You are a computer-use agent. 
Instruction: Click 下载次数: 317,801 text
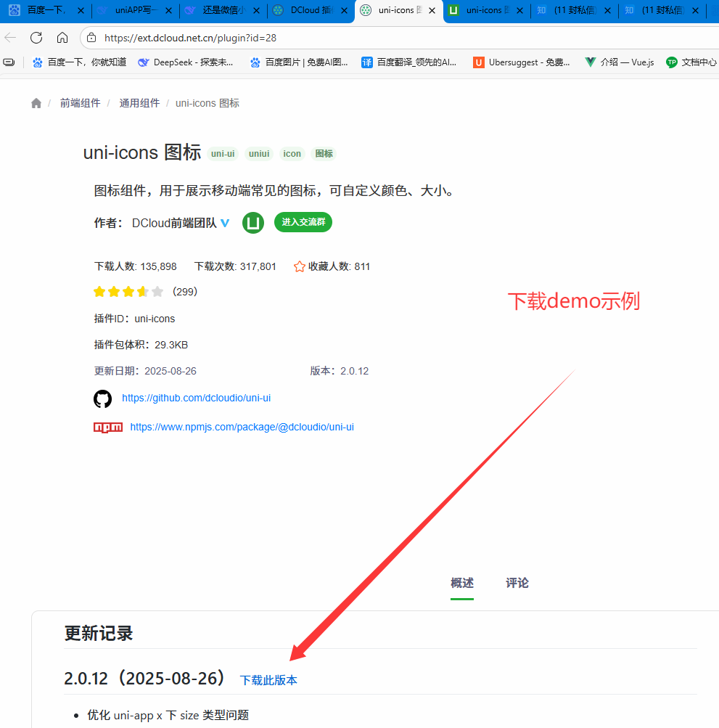click(x=235, y=266)
